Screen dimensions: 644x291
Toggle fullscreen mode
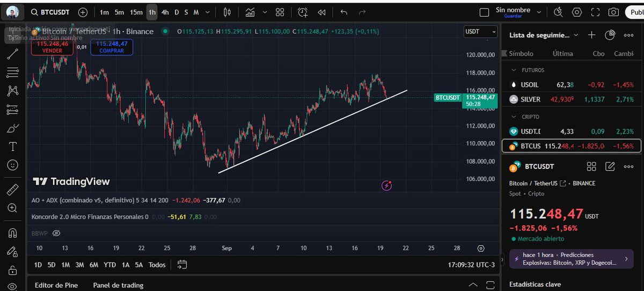point(596,12)
